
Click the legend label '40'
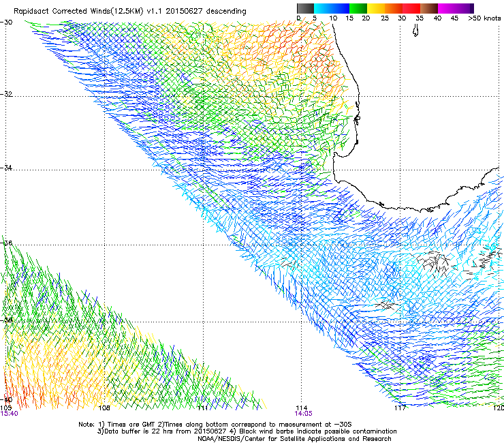437,18
